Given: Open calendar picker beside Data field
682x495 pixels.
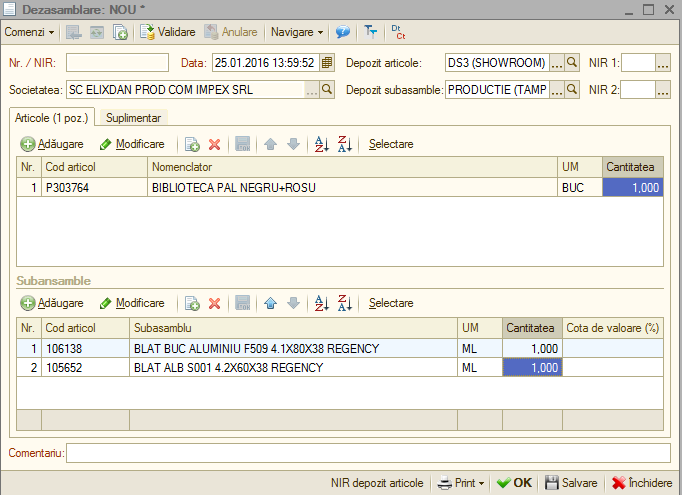Looking at the screenshot, I should point(327,63).
